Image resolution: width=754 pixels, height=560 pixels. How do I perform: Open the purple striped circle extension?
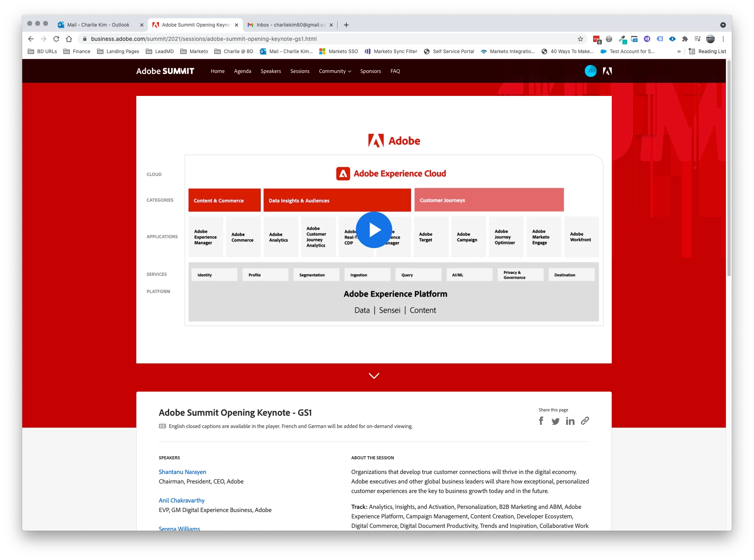(x=647, y=39)
